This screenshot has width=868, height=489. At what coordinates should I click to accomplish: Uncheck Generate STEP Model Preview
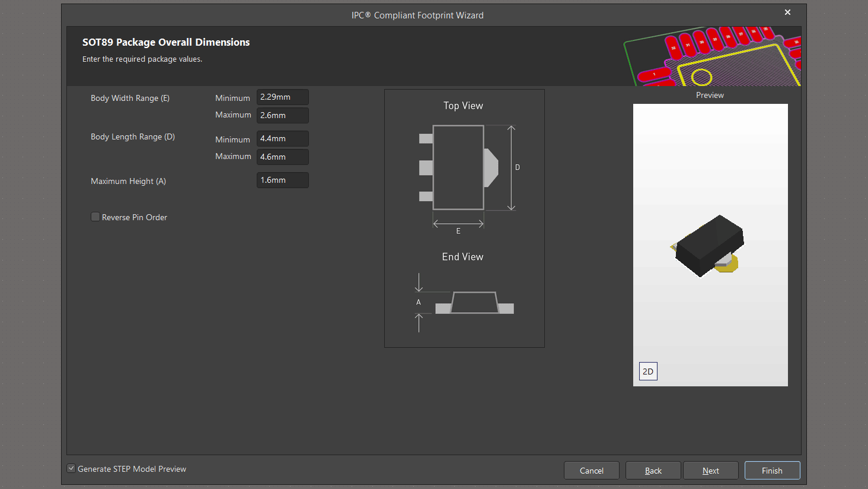tap(71, 469)
